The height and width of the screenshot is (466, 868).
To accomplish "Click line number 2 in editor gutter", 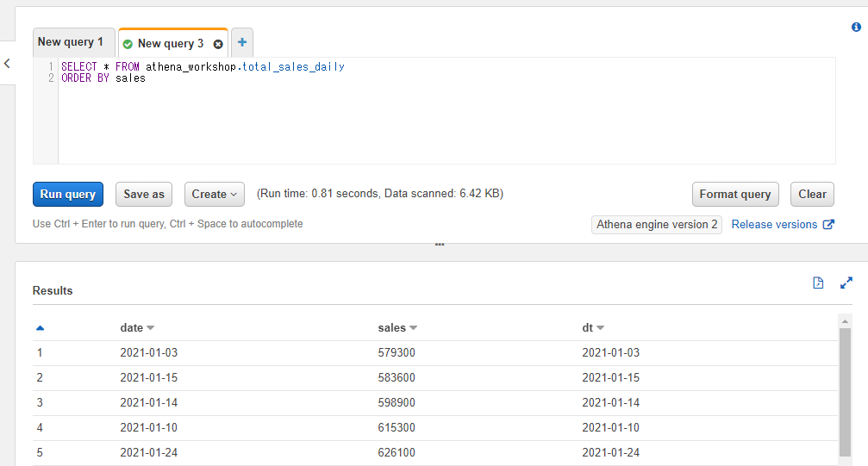I will (51, 78).
